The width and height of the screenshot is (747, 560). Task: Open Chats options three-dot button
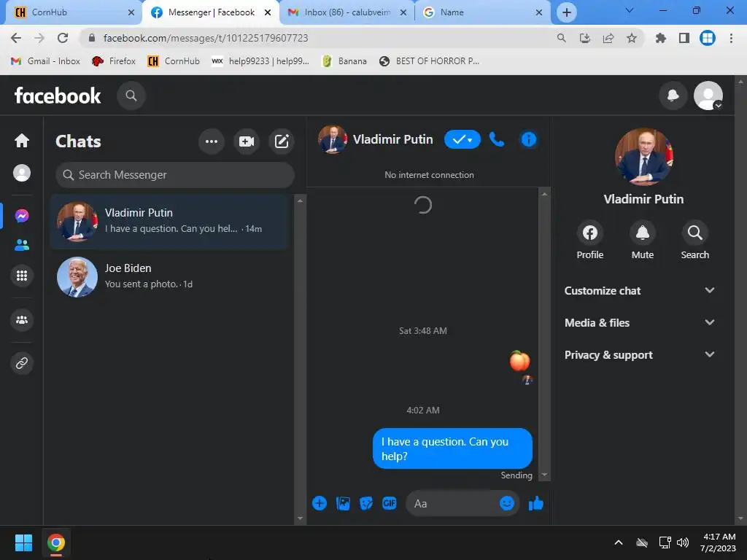click(x=212, y=141)
